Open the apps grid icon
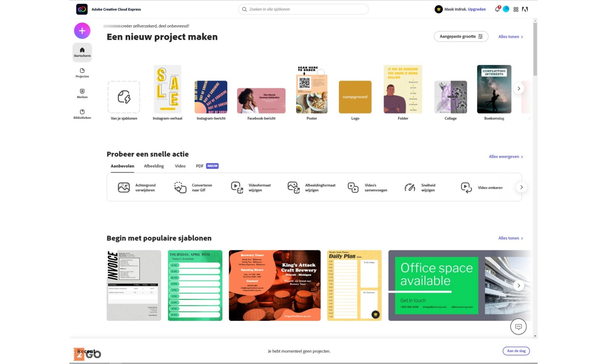 (x=516, y=9)
